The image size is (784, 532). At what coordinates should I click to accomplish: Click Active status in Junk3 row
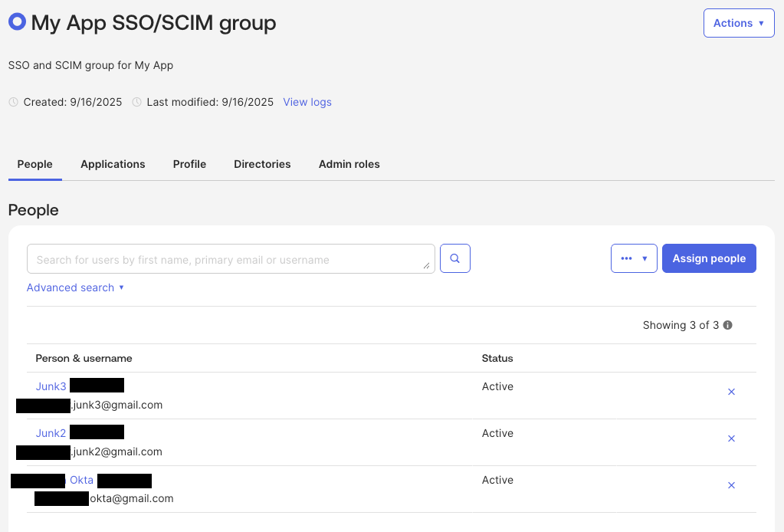(497, 386)
